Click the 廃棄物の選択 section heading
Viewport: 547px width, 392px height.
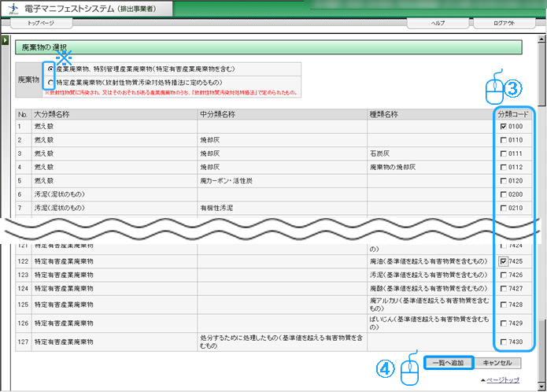44,47
